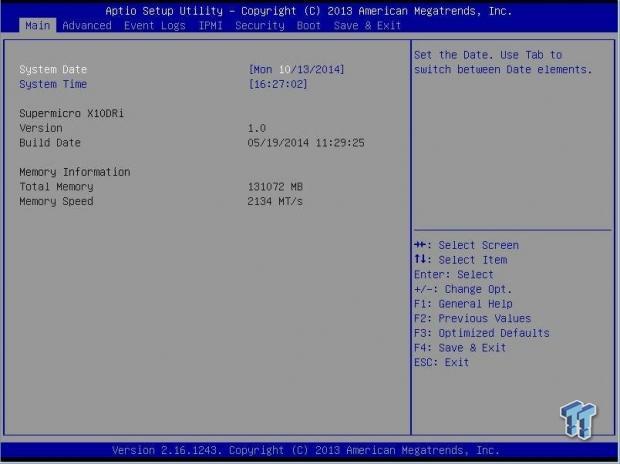Screen dimensions: 620x464
Task: Click the Total Memory label
Action: pyautogui.click(x=56, y=187)
